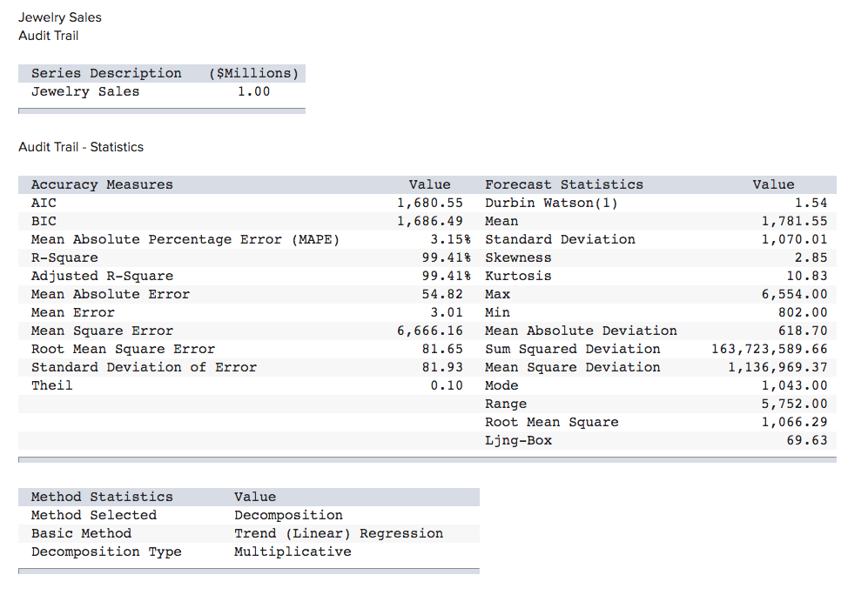Click the Skewness value 2.85
This screenshot has width=868, height=595.
(811, 257)
